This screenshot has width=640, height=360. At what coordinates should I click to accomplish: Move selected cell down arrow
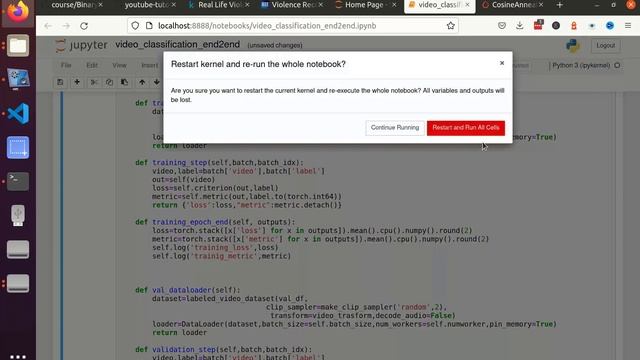(156, 82)
